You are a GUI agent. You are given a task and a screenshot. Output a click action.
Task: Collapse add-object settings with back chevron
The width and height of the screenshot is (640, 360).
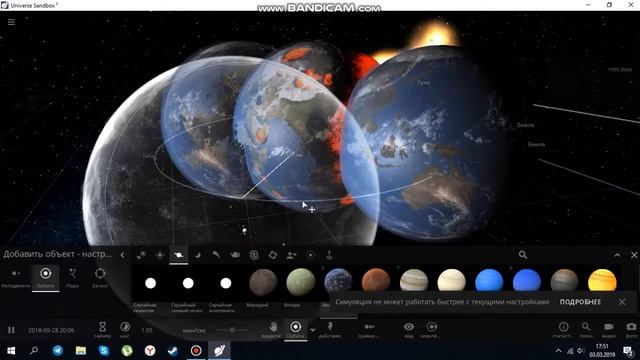122,255
